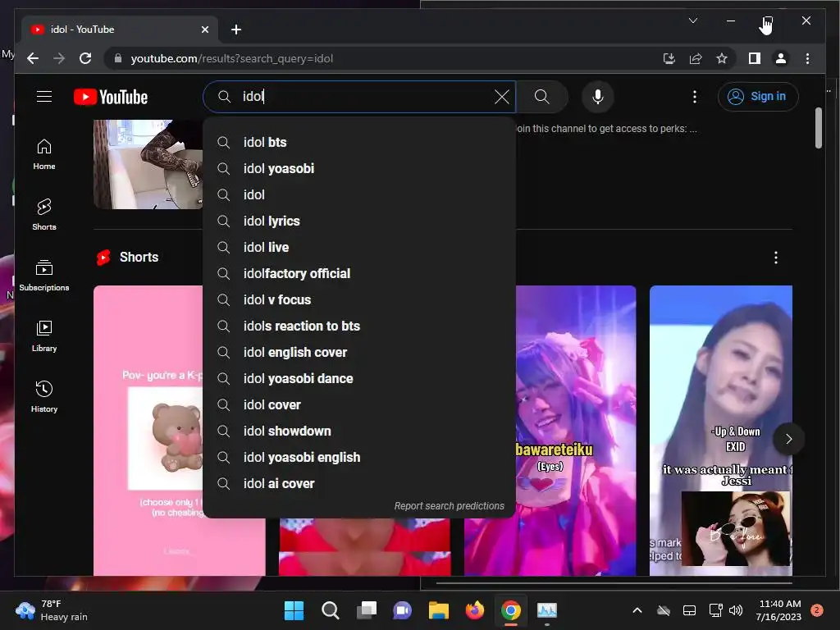Pick suggestion 'idol yoasobi dance'

pos(359,379)
